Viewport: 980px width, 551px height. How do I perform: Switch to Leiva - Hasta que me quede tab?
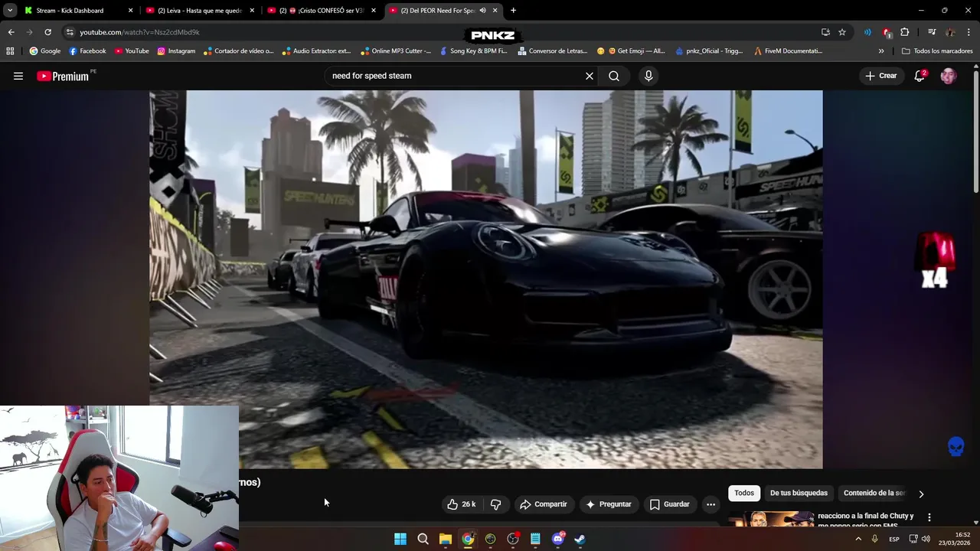pos(200,11)
